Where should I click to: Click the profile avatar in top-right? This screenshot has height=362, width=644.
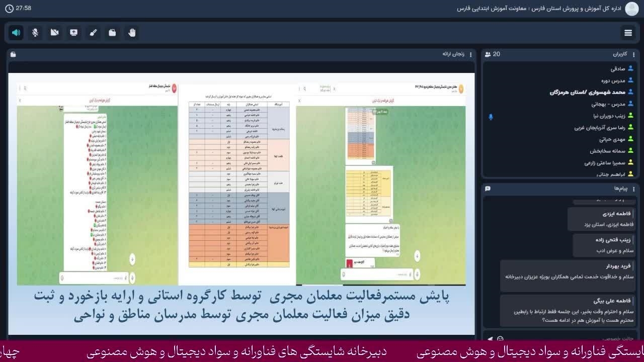(x=631, y=9)
